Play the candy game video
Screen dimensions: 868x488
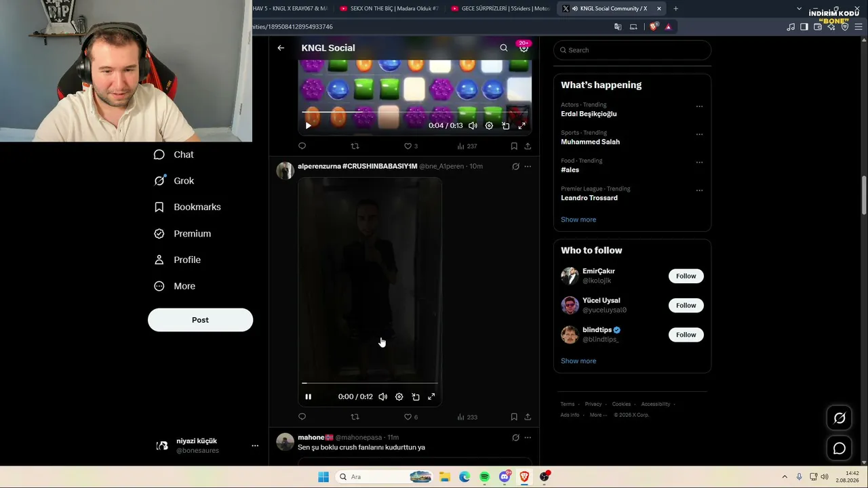coord(309,125)
